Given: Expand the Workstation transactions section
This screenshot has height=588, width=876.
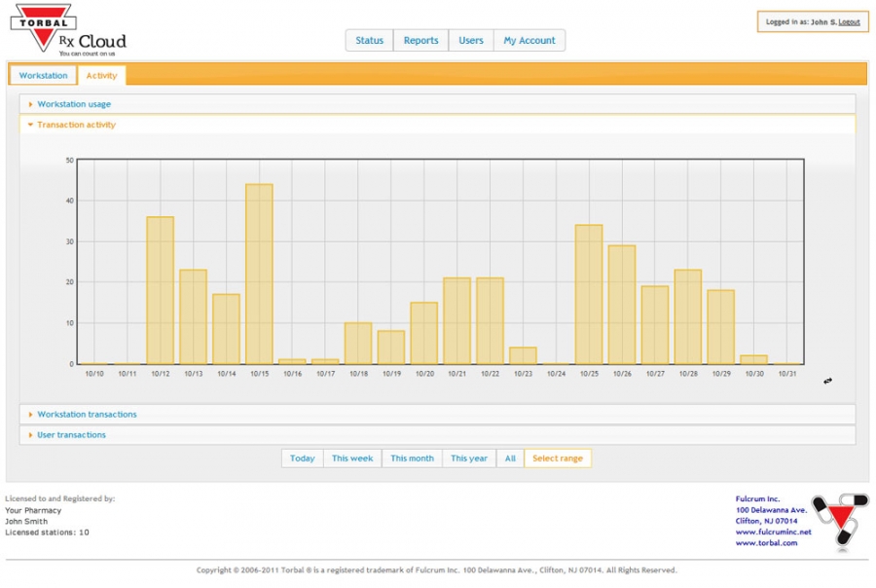Looking at the screenshot, I should (x=437, y=414).
